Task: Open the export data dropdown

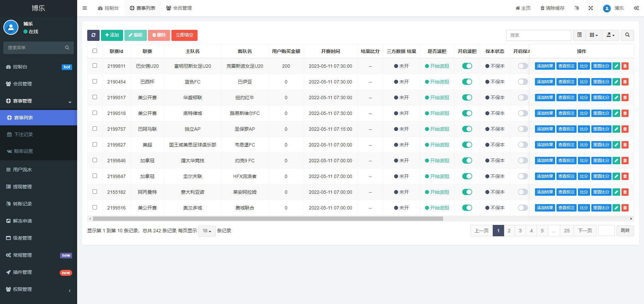Action: click(610, 35)
